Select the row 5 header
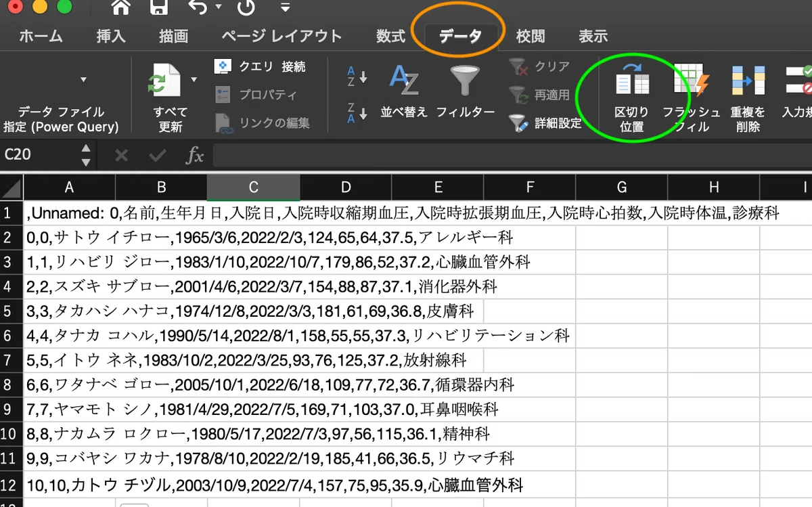The height and width of the screenshot is (507, 812). click(12, 311)
